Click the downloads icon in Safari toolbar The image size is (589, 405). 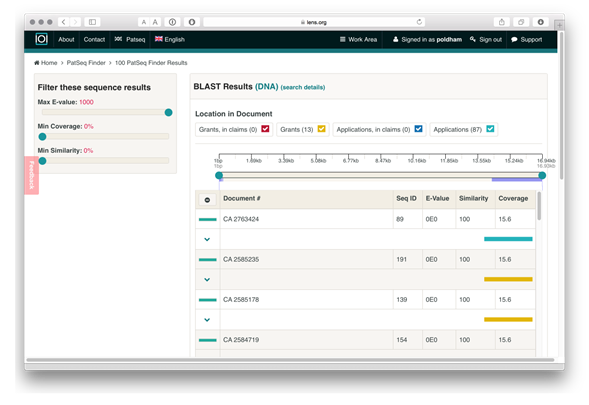click(x=541, y=22)
